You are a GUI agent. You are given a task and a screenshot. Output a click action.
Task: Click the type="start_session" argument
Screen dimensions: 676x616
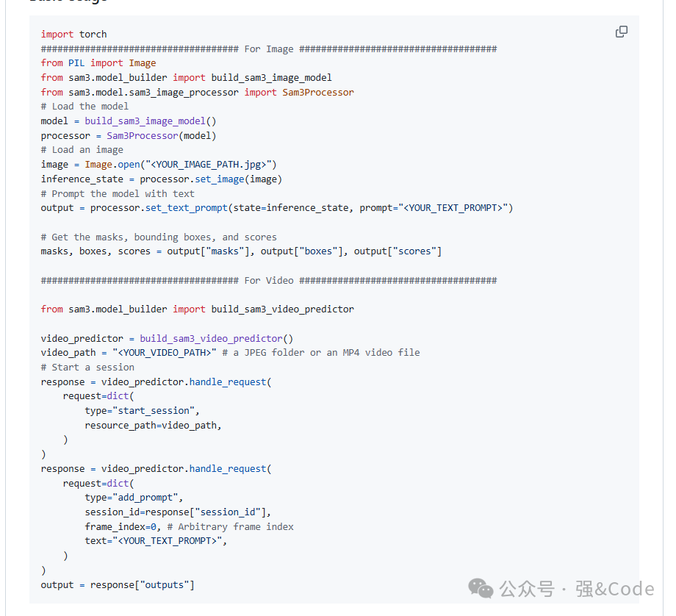pos(142,411)
